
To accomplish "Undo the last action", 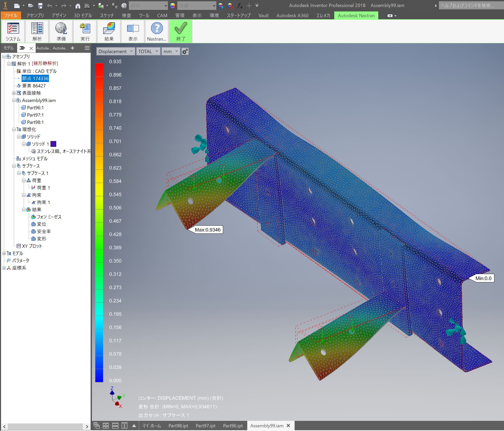I will 50,5.
